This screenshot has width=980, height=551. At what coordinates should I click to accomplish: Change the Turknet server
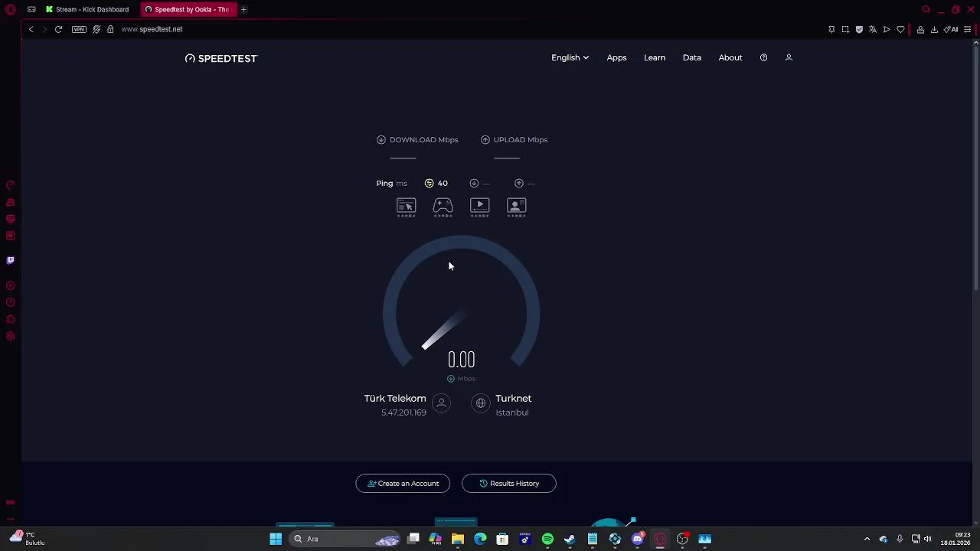[513, 399]
